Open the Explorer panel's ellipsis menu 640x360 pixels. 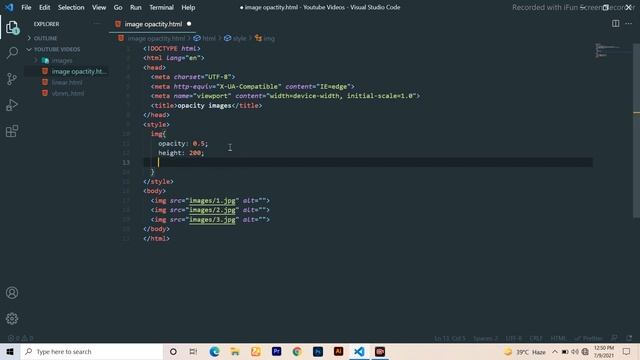[97, 24]
